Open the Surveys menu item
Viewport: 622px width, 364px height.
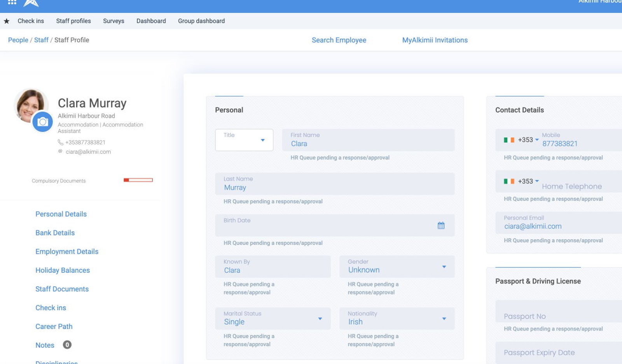[x=114, y=21]
